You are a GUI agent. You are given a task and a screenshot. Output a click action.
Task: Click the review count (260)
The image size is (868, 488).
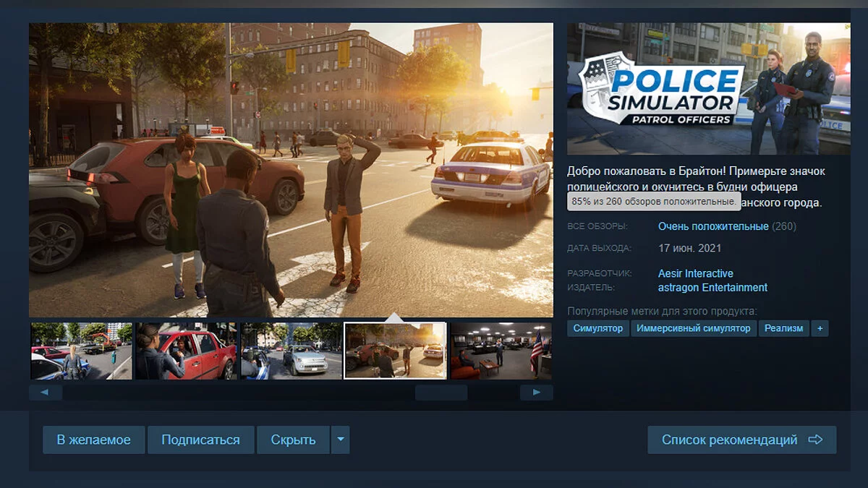coord(784,226)
